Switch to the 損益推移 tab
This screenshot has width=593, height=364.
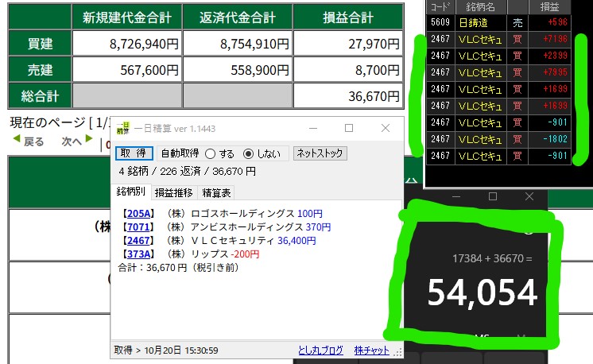173,192
